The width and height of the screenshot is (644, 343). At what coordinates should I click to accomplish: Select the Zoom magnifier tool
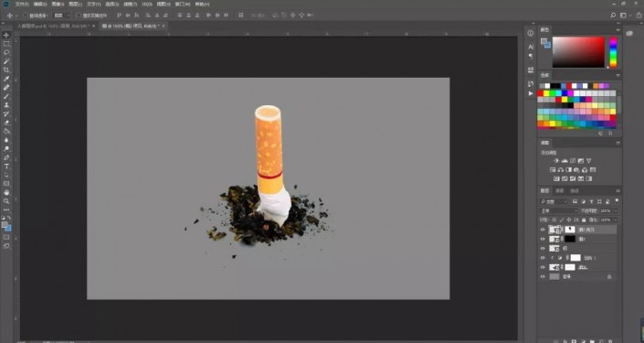point(6,201)
